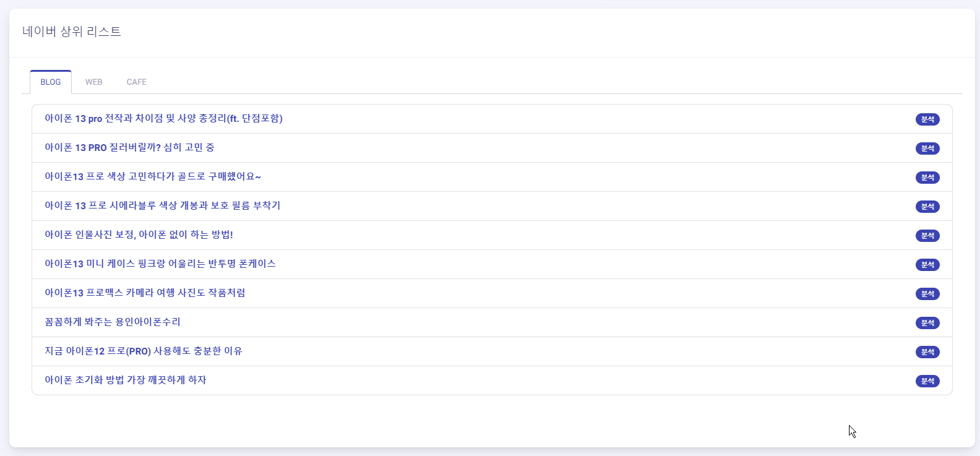Viewport: 980px width, 456px height.
Task: Open post '아이폰 초기화 방법 가장 깨끗하게 하자'
Action: [x=126, y=380]
